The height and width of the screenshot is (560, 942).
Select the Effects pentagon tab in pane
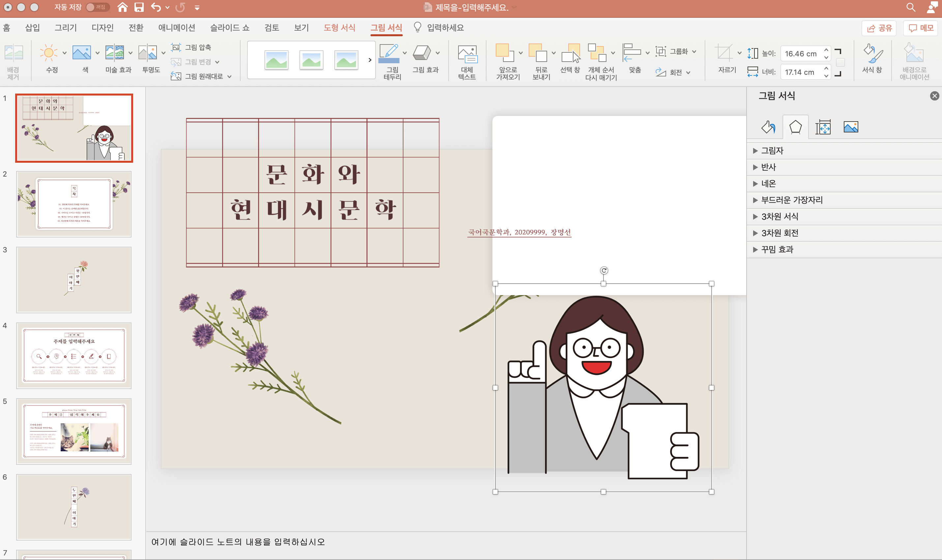[x=795, y=127]
